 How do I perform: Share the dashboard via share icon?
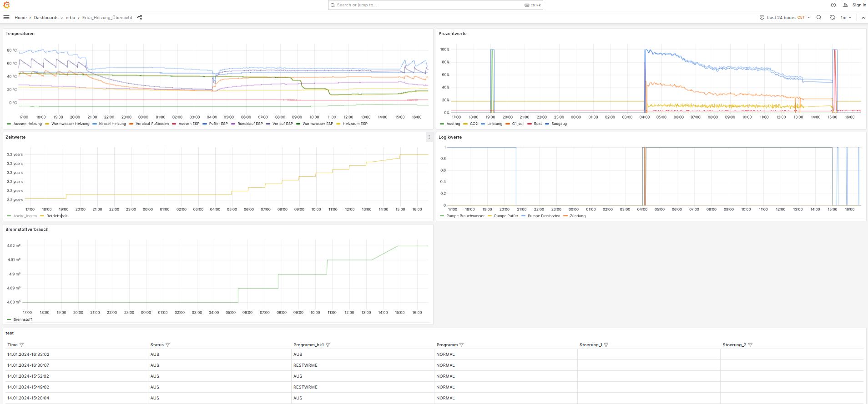140,17
